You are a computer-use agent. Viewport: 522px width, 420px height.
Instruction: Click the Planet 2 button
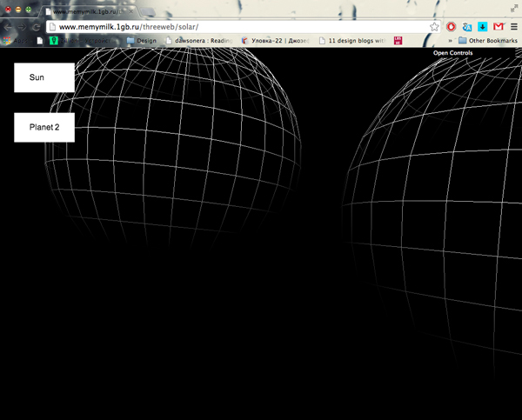pyautogui.click(x=43, y=127)
